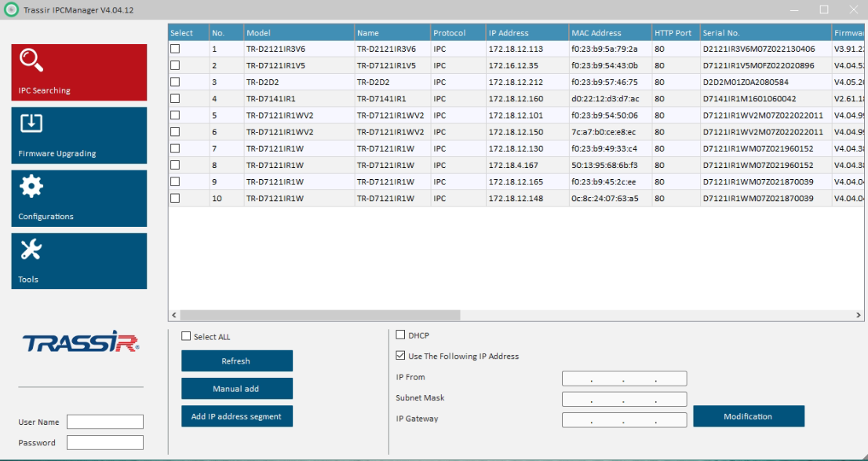The image size is (868, 461).
Task: Click serial number D7141IR1M1601060042
Action: coord(749,99)
